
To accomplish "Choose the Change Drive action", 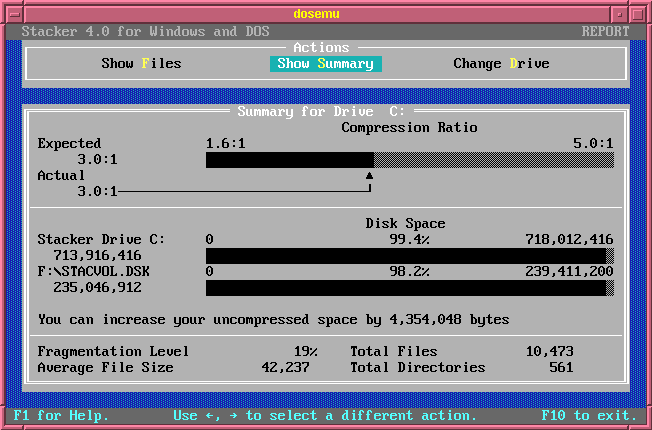I will click(x=501, y=64).
